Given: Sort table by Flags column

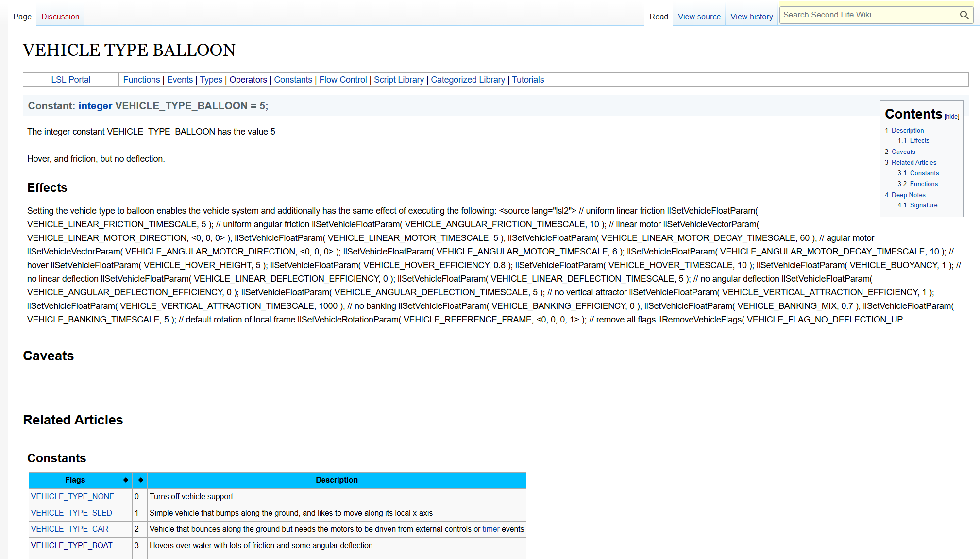Looking at the screenshot, I should [126, 480].
